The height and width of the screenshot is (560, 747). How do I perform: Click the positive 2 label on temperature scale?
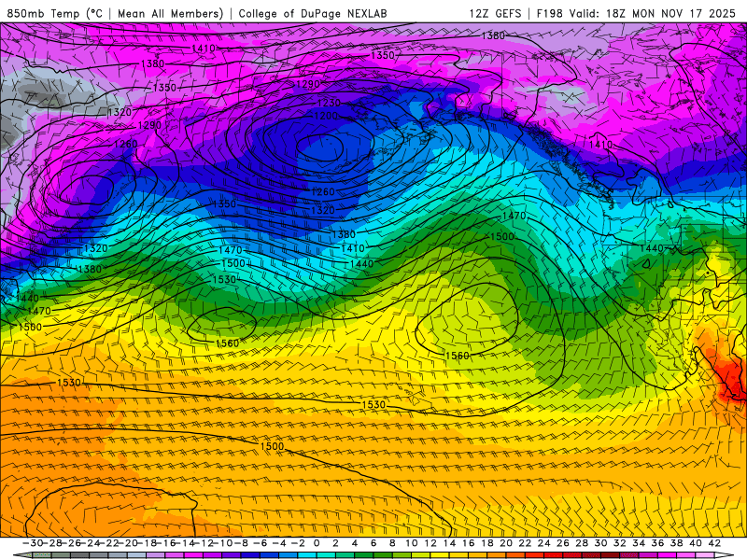pyautogui.click(x=335, y=543)
